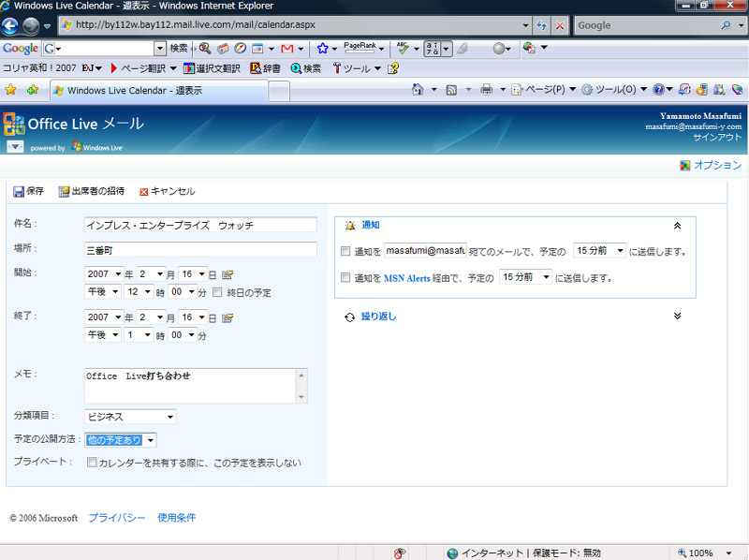The width and height of the screenshot is (749, 560).
Task: Open the オプション options link
Action: [x=717, y=166]
